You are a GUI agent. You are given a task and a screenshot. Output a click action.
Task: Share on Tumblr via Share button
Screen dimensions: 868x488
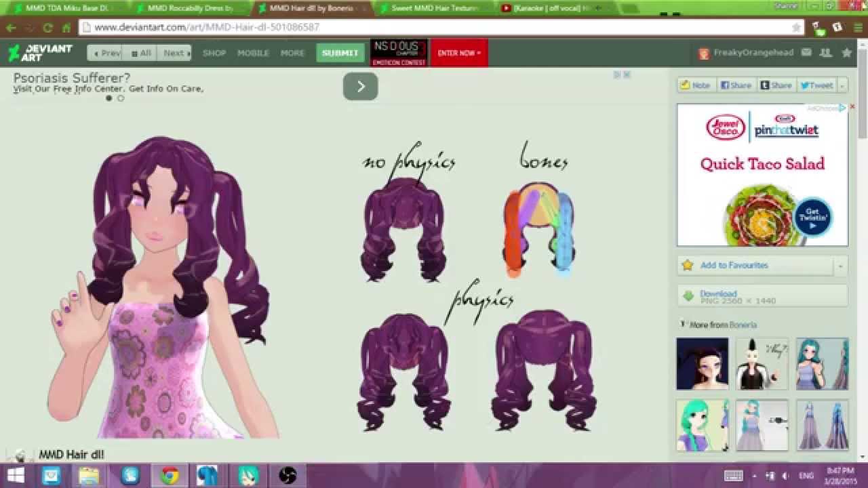tap(776, 85)
